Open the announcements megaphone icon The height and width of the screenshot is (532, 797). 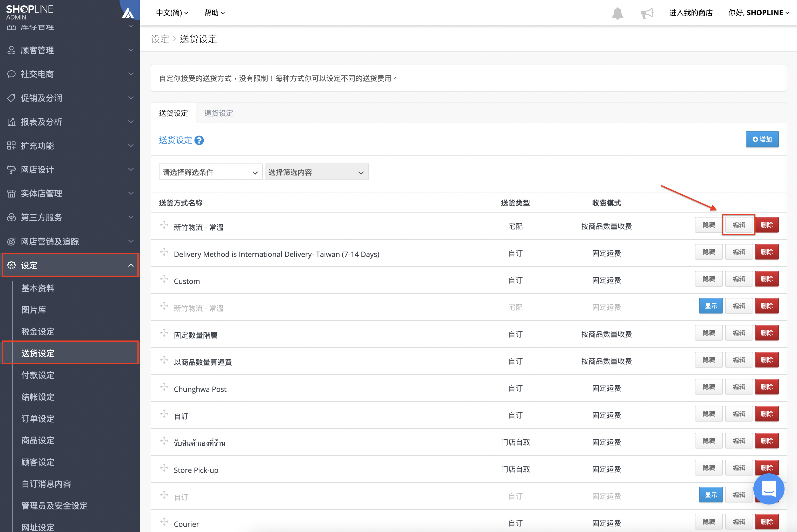pos(647,13)
